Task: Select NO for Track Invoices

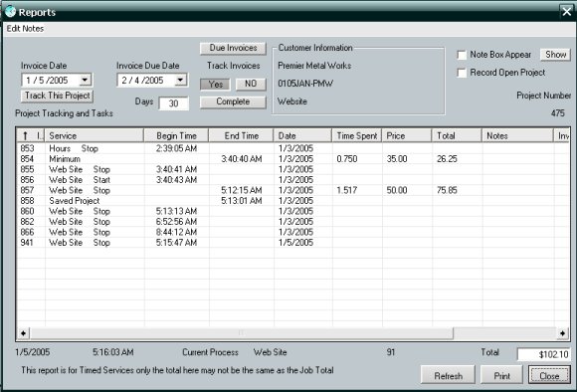Action: click(x=251, y=84)
